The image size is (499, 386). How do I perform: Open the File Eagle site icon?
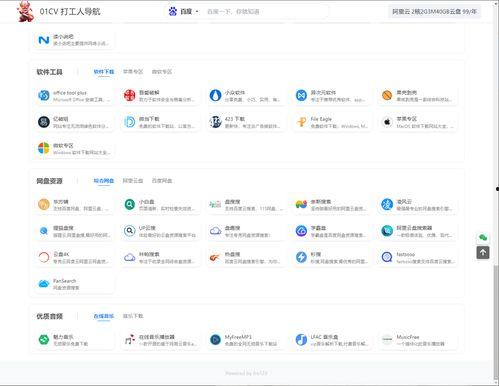pyautogui.click(x=301, y=122)
